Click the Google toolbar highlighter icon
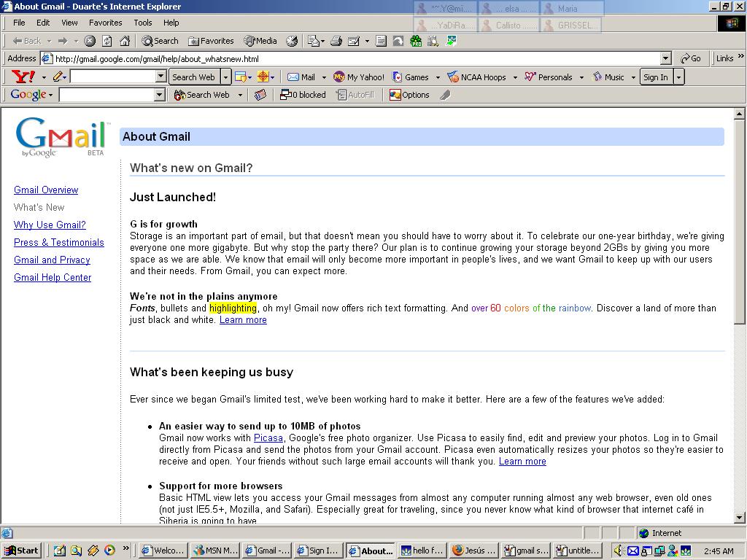The width and height of the screenshot is (747, 560). [x=445, y=95]
